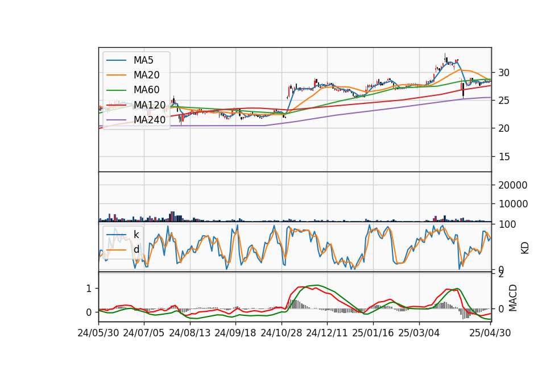Click the volume axis value 10000
Screen dimensions: 546x392
click(513, 204)
